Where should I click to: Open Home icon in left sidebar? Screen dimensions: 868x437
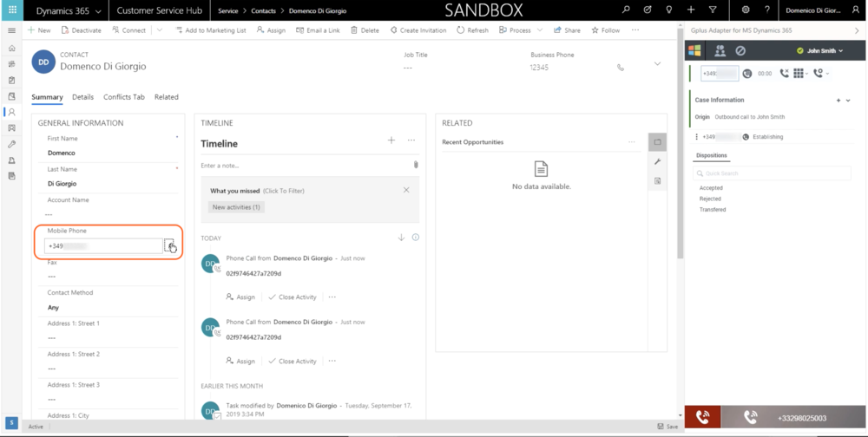pyautogui.click(x=11, y=49)
